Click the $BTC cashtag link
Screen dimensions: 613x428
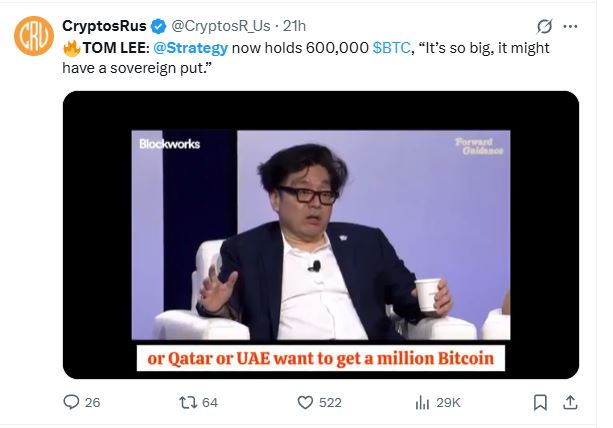click(391, 48)
